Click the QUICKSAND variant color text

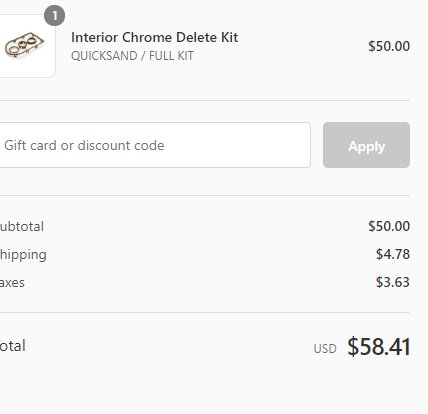[104, 56]
